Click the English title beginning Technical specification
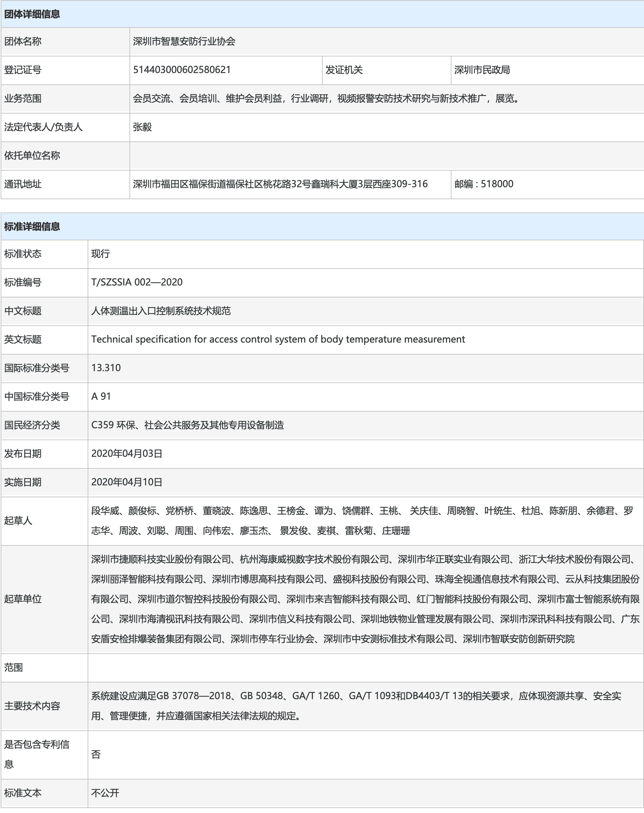This screenshot has height=813, width=644. pos(278,339)
